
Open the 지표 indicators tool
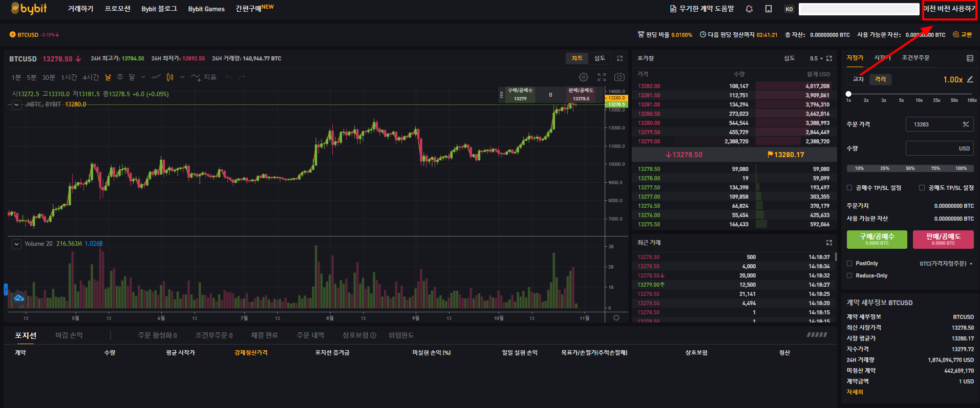tap(204, 77)
